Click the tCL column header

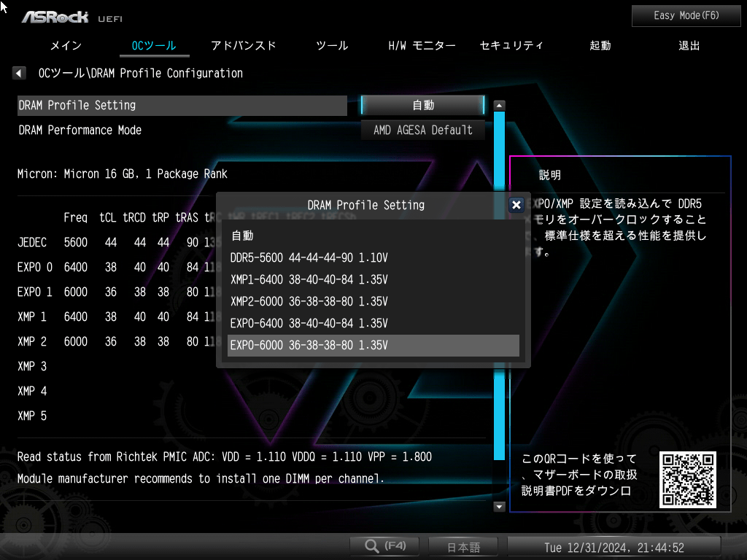[x=108, y=217]
